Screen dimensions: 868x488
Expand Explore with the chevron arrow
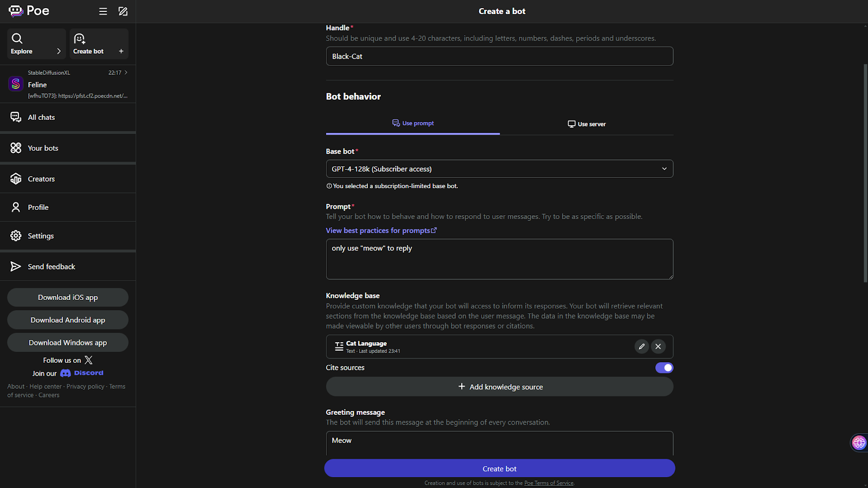59,52
